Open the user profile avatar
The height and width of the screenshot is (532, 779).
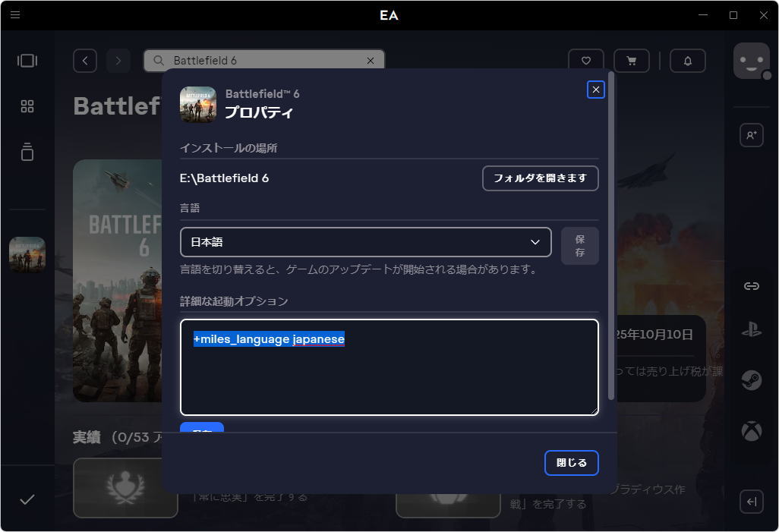pos(750,61)
